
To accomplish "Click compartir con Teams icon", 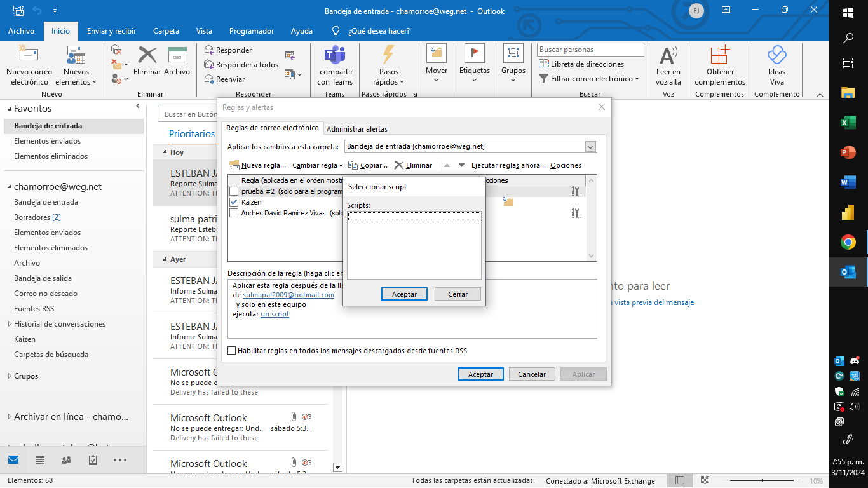I will pyautogui.click(x=335, y=55).
